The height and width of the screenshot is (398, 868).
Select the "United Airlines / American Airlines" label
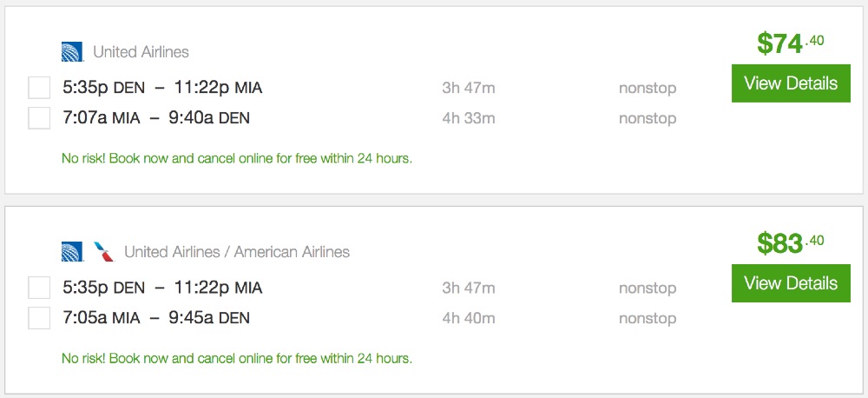(x=237, y=252)
